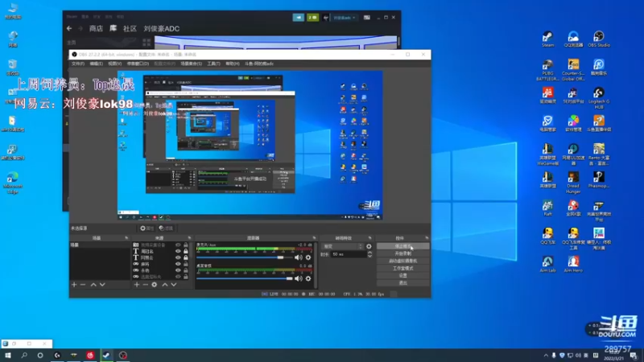644x362 pixels.
Task: Pop out the Controls dock panel
Action: point(427,238)
